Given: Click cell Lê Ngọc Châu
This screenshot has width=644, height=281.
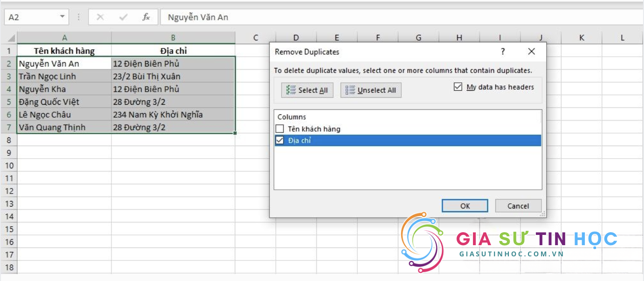Looking at the screenshot, I should click(64, 114).
